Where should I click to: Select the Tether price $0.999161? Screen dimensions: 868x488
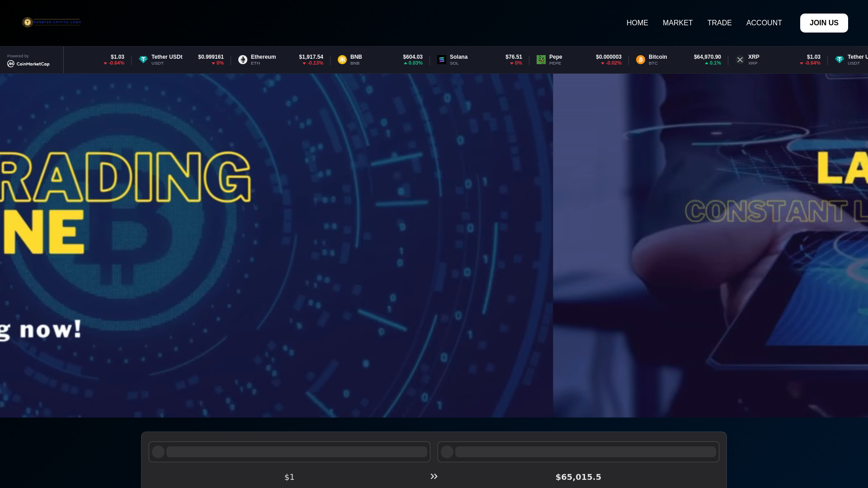coord(211,57)
